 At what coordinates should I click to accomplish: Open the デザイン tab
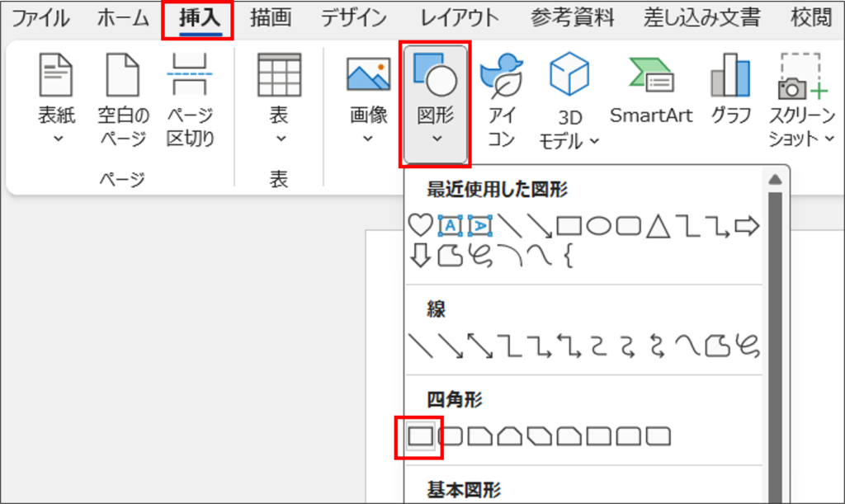point(353,18)
